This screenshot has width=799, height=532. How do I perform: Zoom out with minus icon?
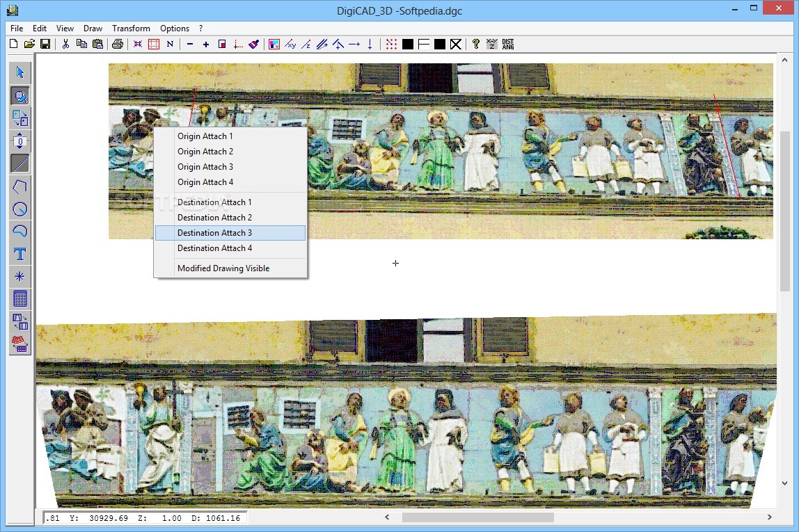[x=190, y=45]
